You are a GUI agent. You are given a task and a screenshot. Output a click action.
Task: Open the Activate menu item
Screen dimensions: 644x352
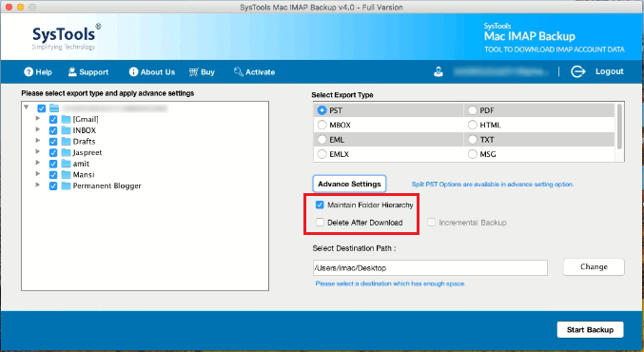(x=254, y=72)
